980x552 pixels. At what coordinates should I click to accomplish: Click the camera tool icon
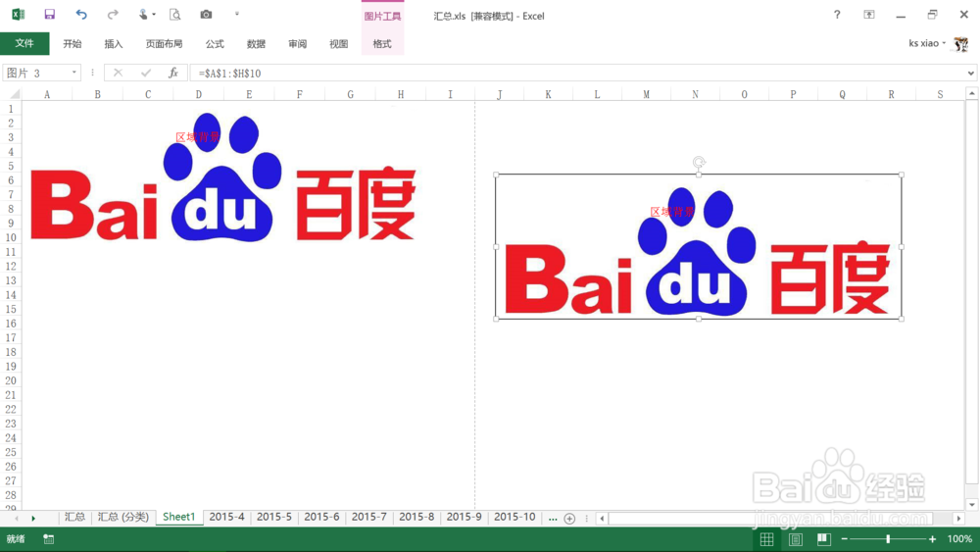pos(206,14)
